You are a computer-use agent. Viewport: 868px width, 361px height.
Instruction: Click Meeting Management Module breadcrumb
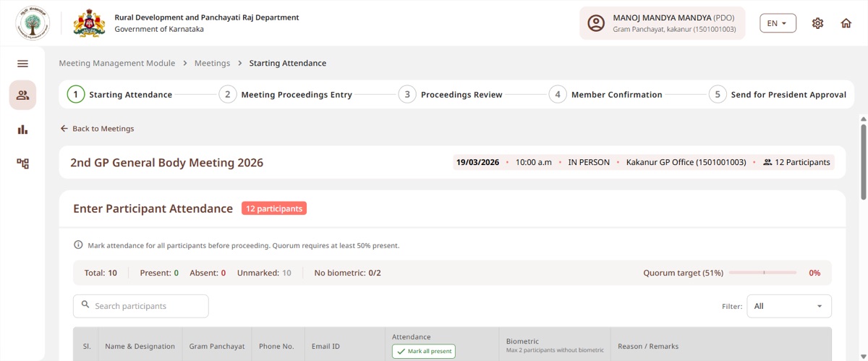coord(117,63)
